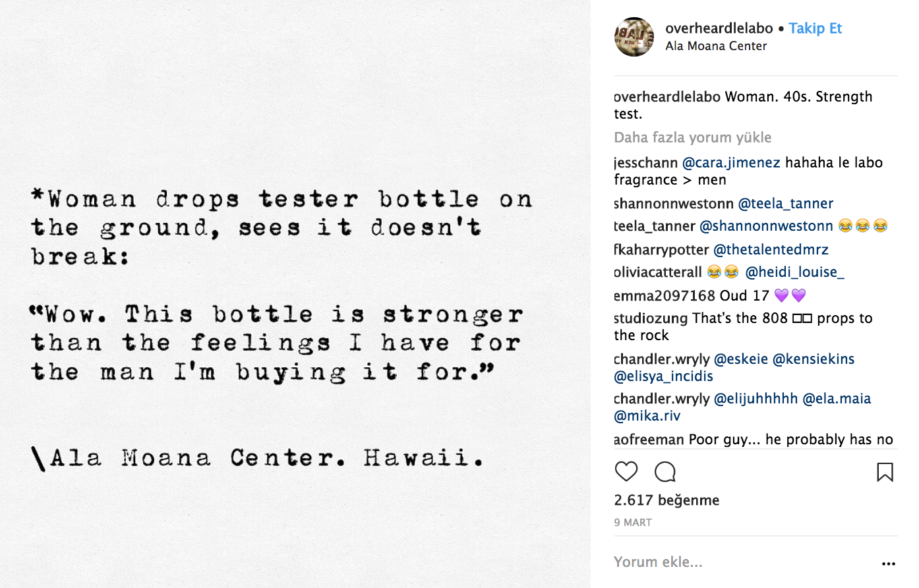Image resolution: width=919 pixels, height=588 pixels.
Task: Visit commenter jesschann's profile
Action: pyautogui.click(x=646, y=163)
